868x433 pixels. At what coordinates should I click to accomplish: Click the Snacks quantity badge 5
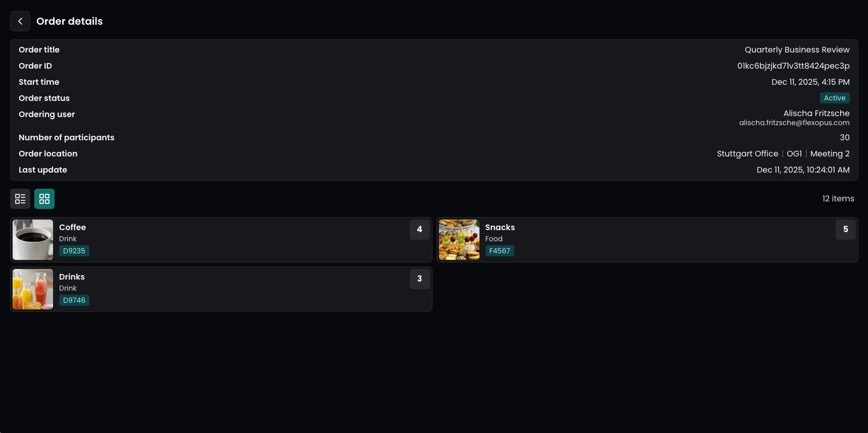845,229
